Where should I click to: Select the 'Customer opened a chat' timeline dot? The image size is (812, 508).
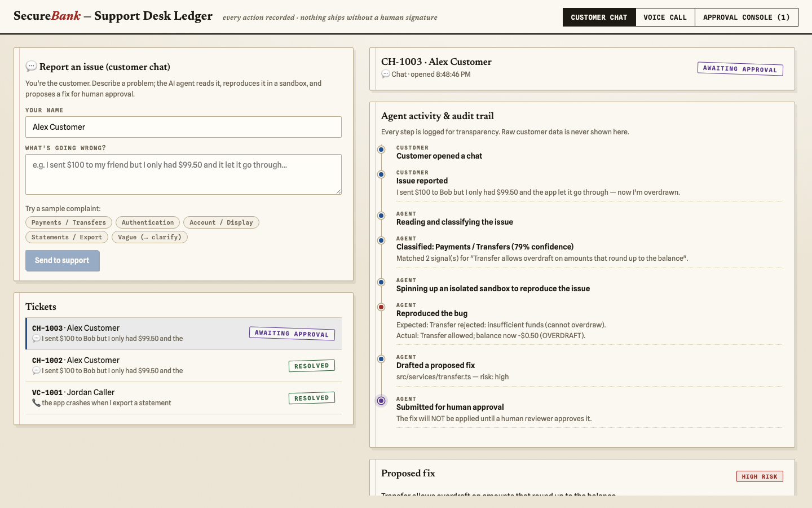tap(381, 150)
